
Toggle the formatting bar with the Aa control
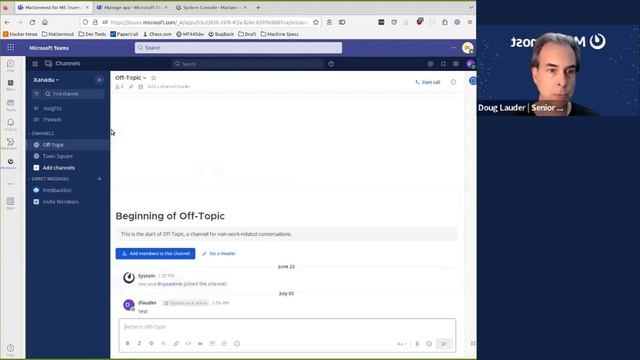(402, 344)
